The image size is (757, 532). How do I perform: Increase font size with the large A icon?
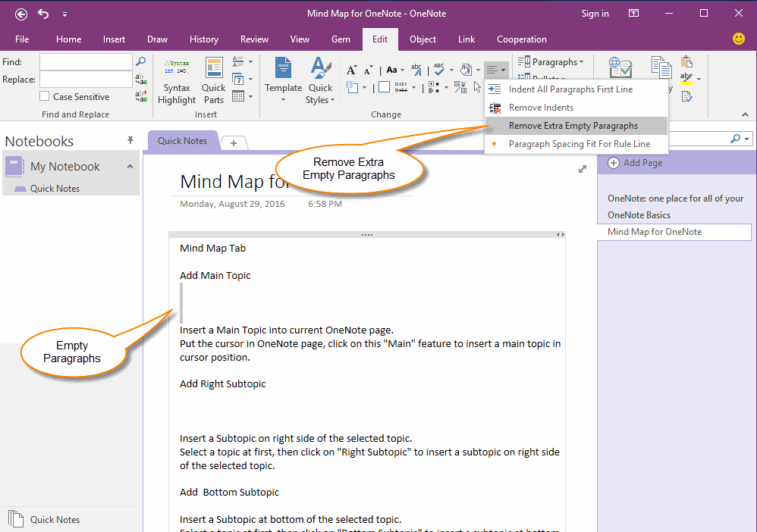click(352, 70)
